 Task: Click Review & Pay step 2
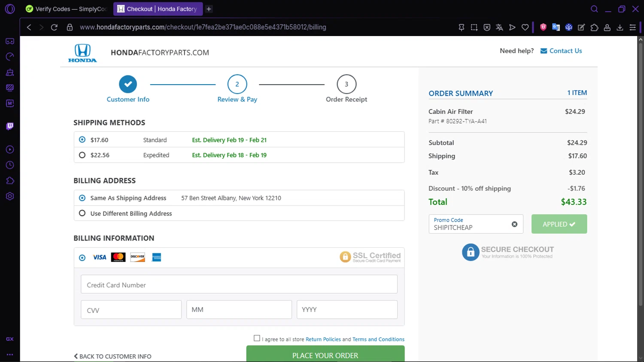pyautogui.click(x=237, y=89)
